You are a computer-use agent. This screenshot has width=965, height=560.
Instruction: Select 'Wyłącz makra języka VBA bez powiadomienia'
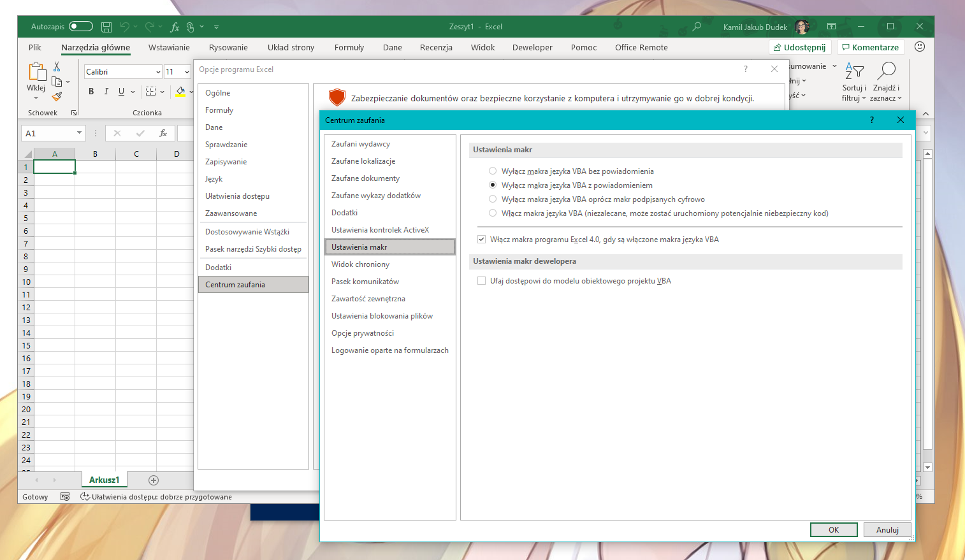point(493,171)
